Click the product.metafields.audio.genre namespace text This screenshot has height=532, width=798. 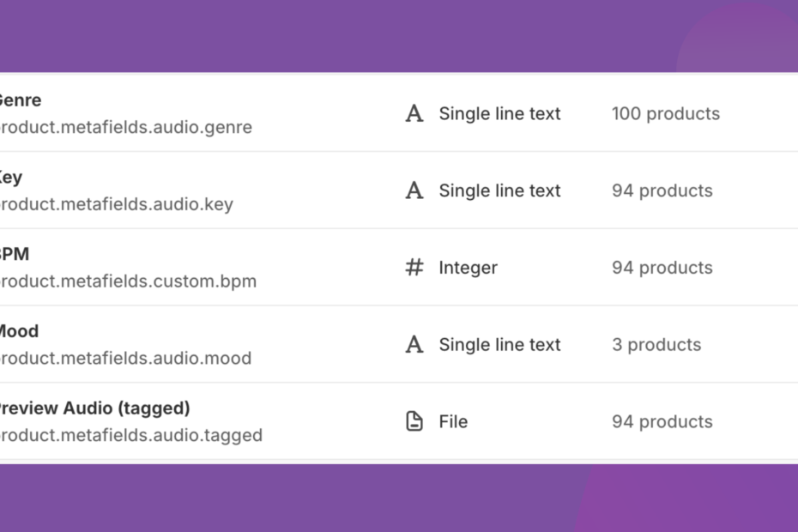126,127
